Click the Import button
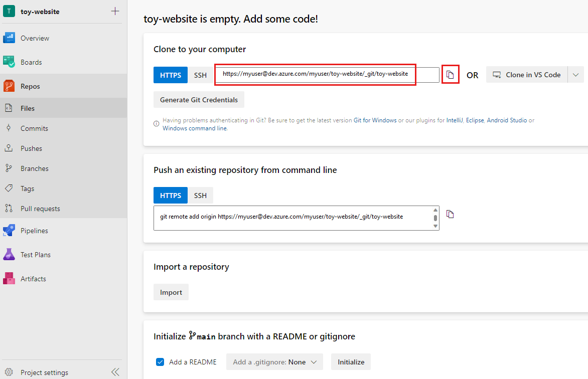The width and height of the screenshot is (588, 379). click(x=171, y=292)
